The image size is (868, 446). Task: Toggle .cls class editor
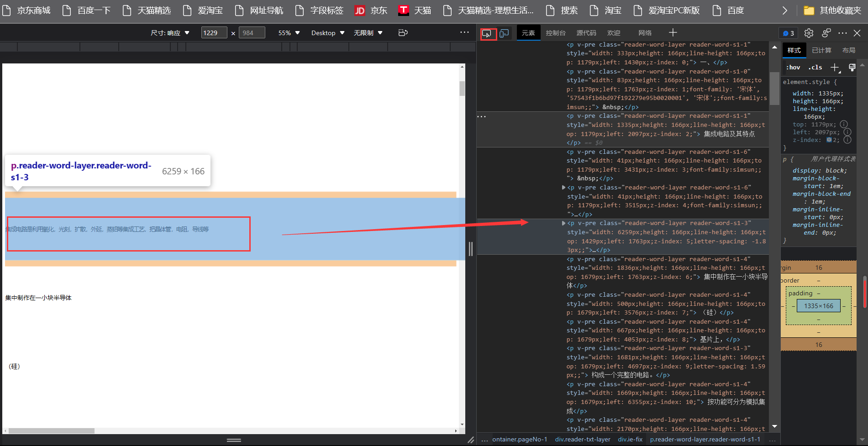[x=815, y=68]
